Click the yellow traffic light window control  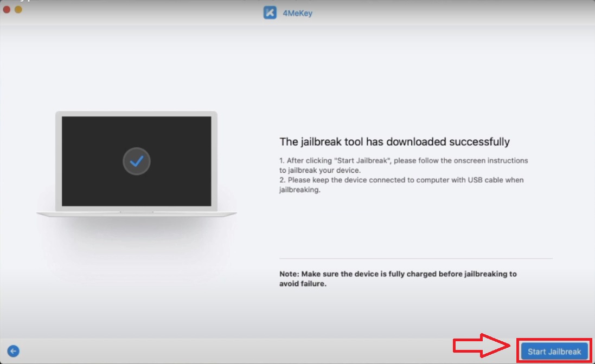click(x=17, y=9)
